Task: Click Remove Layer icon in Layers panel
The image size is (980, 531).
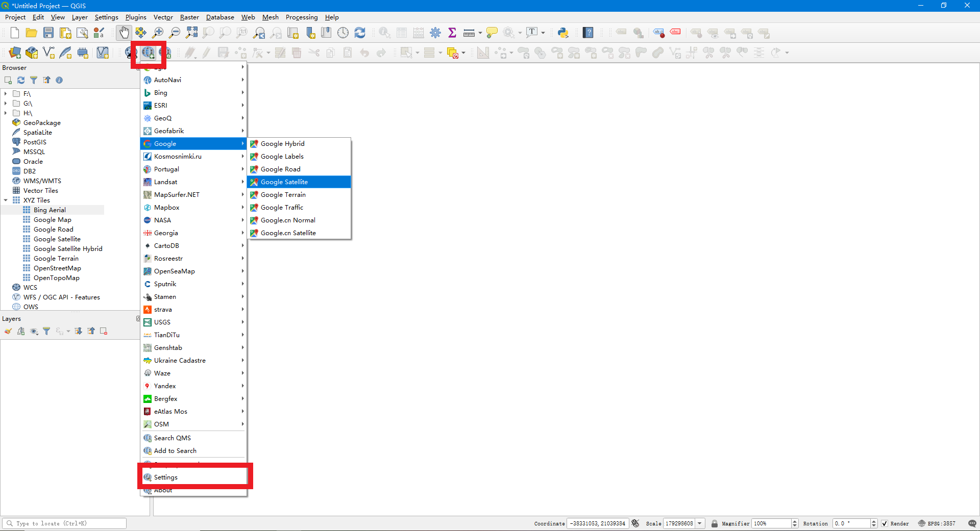Action: point(104,332)
